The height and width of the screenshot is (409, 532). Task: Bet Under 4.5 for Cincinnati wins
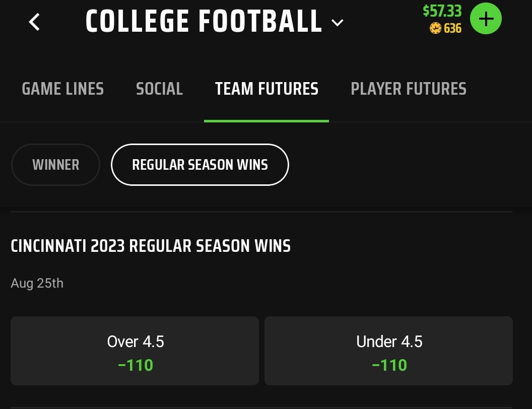388,351
